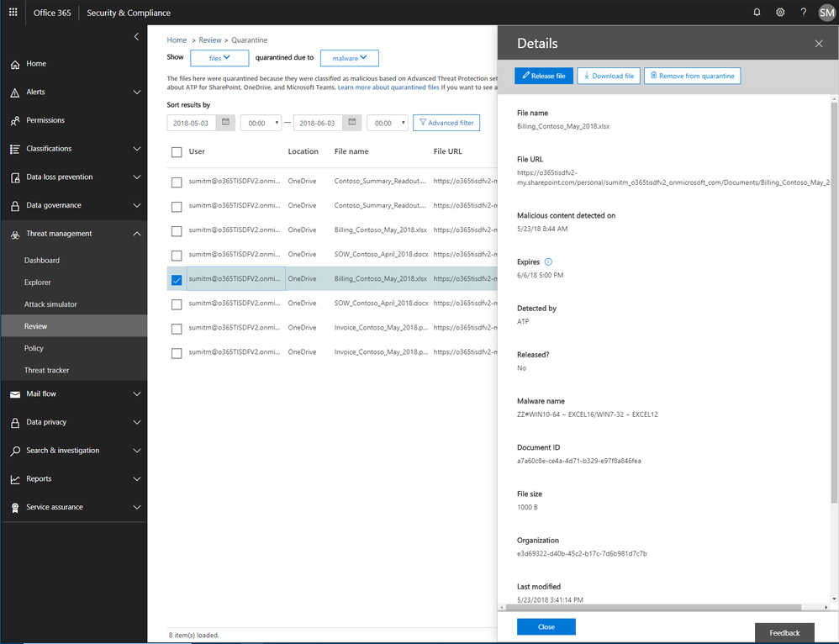Viewport: 839px width, 644px height.
Task: Click the Alerts warning triangle icon
Action: pos(15,92)
